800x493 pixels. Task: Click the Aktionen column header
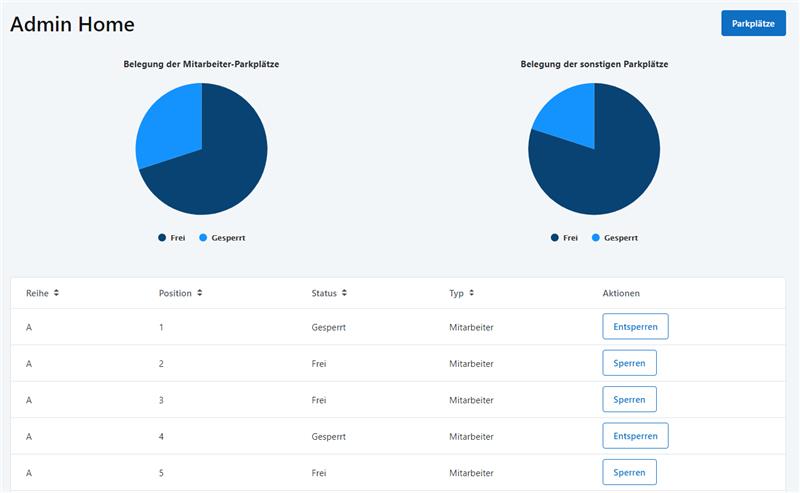click(621, 293)
